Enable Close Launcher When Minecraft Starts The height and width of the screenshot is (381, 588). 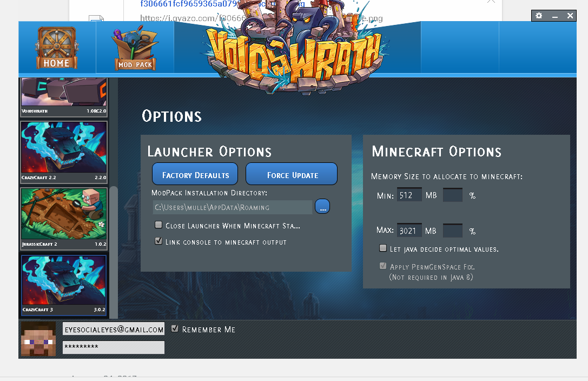(x=158, y=225)
